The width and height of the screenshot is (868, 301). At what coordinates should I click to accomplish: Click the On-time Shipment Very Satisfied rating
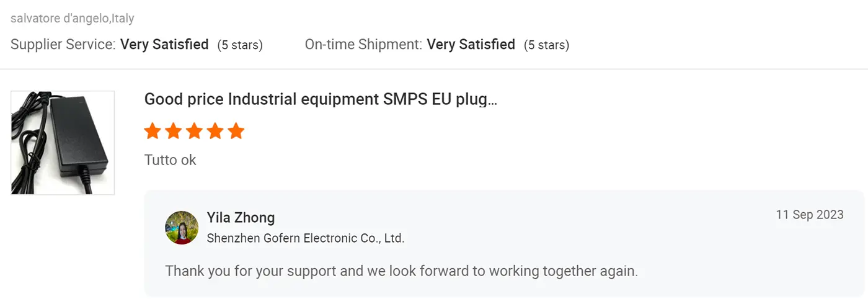[x=471, y=45]
